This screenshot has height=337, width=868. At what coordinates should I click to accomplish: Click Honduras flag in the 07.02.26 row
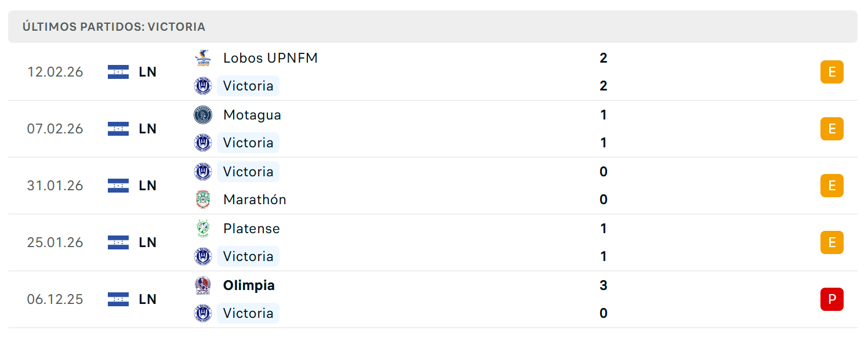point(118,129)
